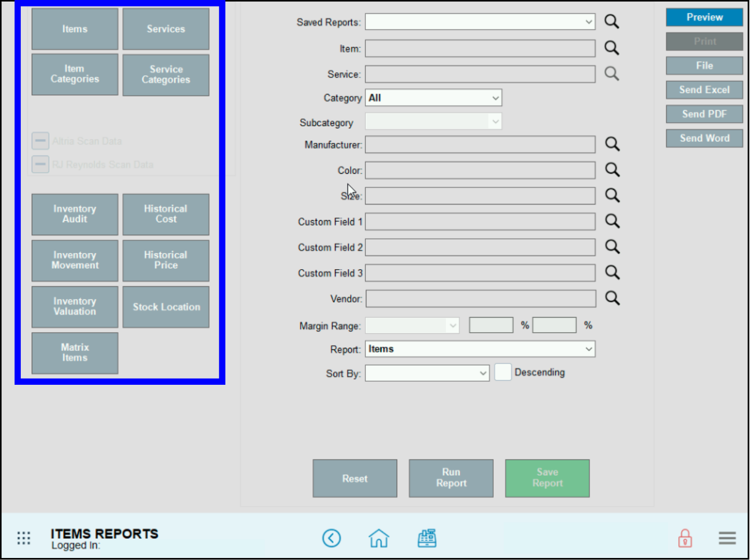Toggle the Altria Scan Data checkbox
Screen dimensions: 750x560
[40, 141]
